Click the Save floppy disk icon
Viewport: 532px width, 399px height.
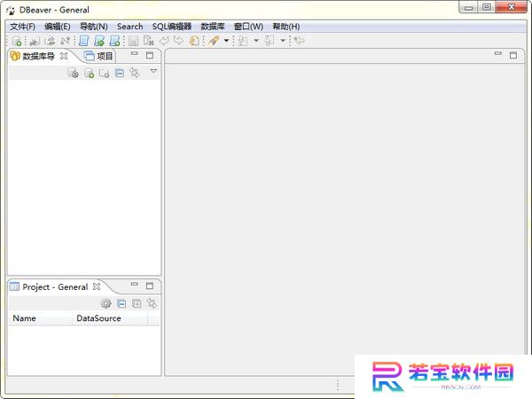click(133, 41)
